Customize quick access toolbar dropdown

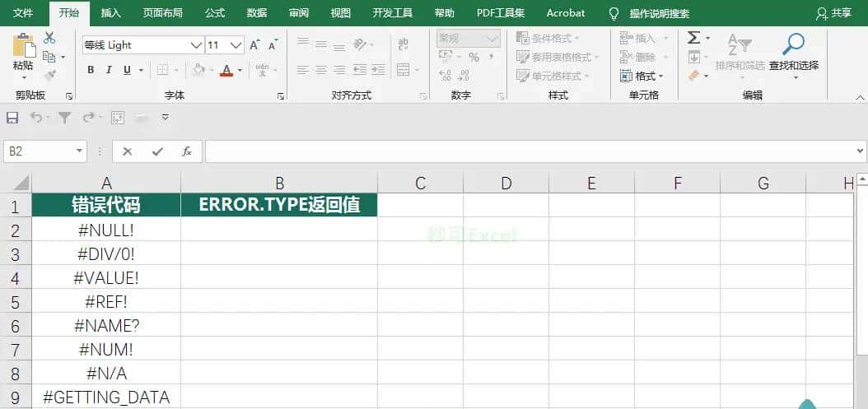(165, 118)
